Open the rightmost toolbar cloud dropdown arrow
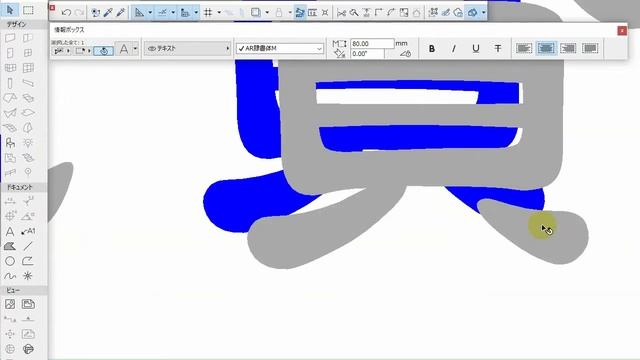The height and width of the screenshot is (360, 640). 484,13
